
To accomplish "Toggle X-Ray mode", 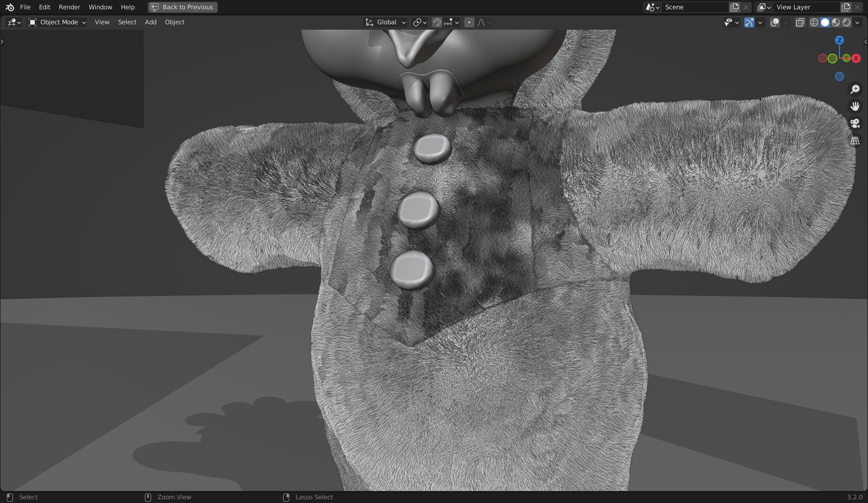I will [x=800, y=22].
